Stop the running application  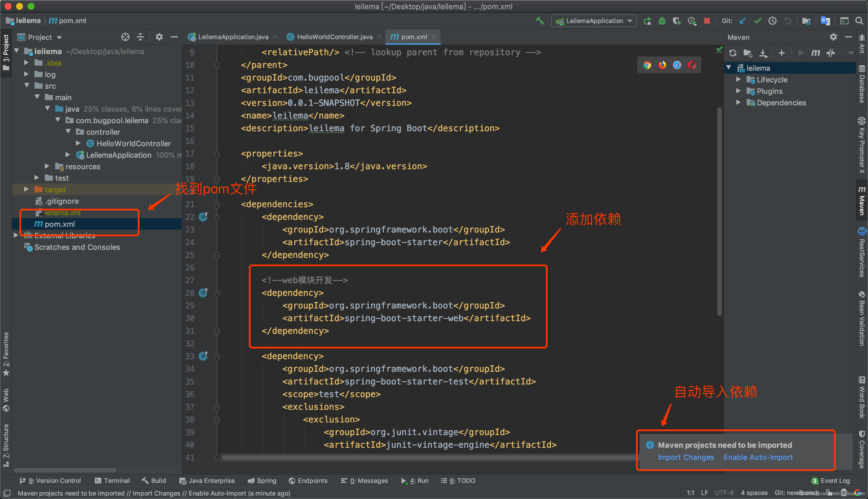[707, 21]
